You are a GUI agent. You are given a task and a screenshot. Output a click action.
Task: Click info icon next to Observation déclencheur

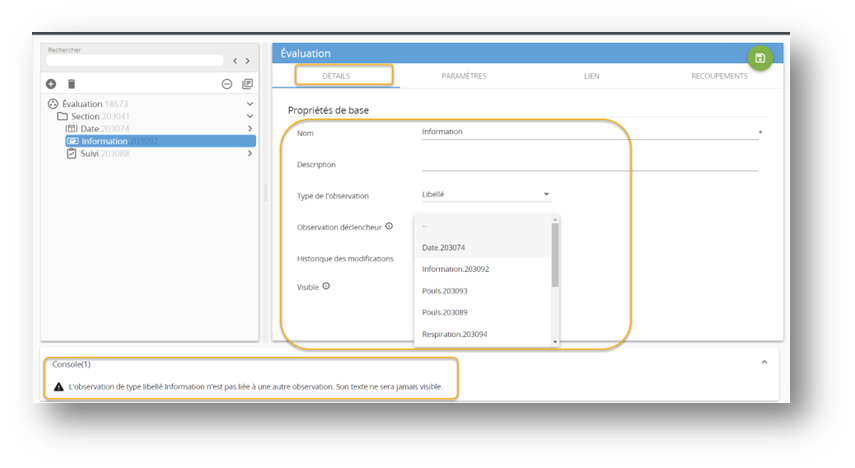389,226
